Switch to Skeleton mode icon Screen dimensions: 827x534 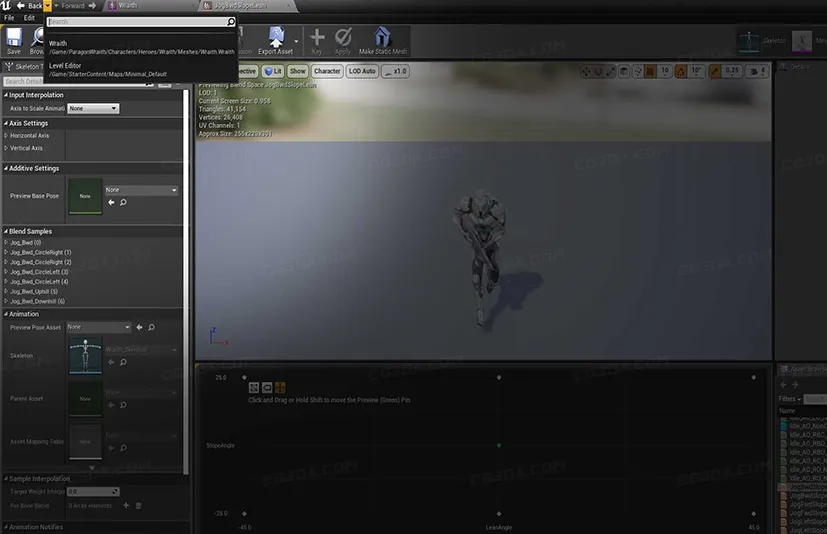point(749,41)
